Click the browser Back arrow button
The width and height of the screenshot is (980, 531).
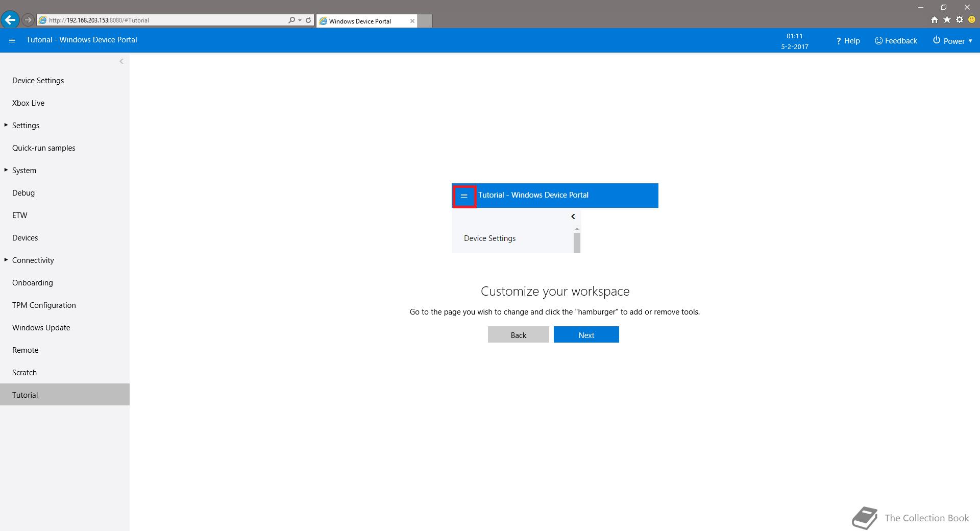[10, 20]
